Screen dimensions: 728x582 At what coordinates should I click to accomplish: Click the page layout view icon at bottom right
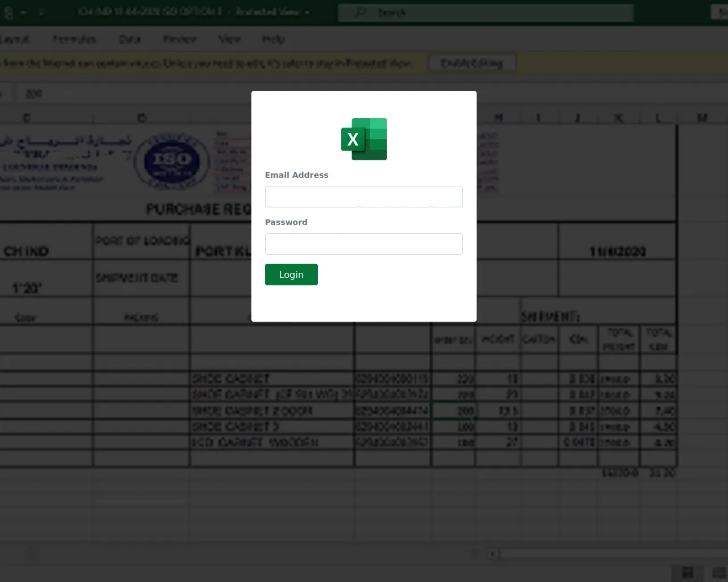point(719,572)
